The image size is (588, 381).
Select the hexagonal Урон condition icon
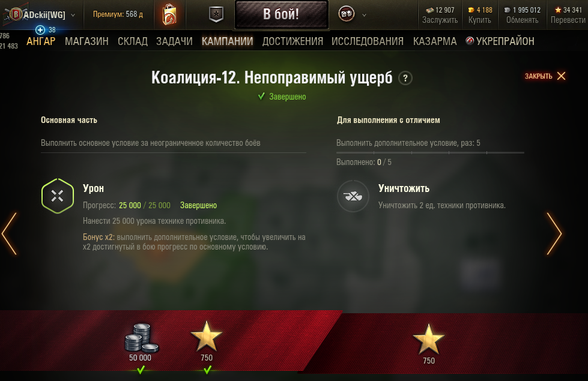point(58,196)
